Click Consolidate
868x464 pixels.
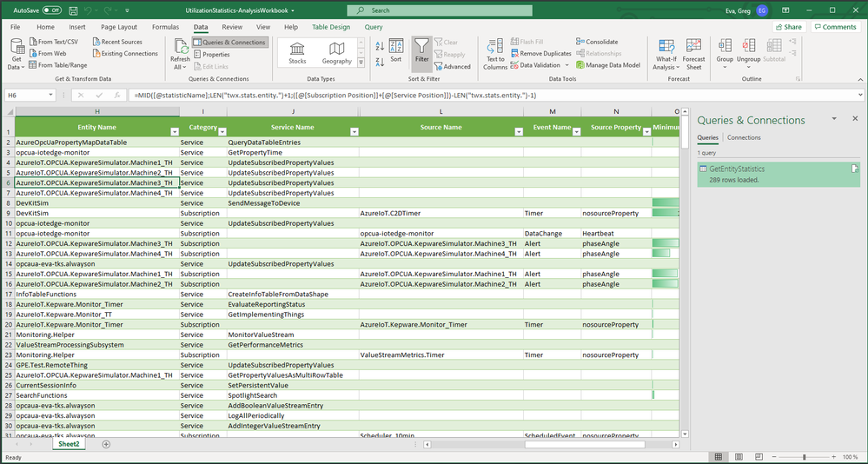pyautogui.click(x=597, y=42)
